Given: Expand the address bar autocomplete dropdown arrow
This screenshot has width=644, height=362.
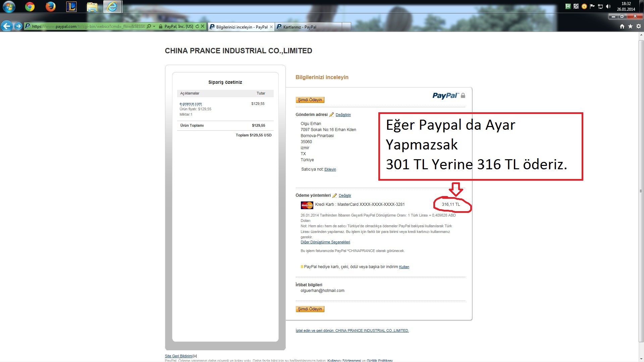Looking at the screenshot, I should (x=154, y=26).
